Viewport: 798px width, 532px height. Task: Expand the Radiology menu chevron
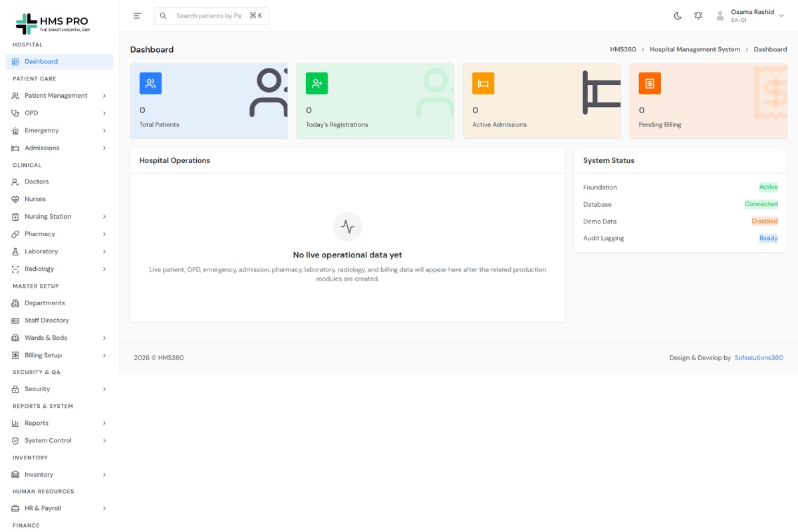pos(104,269)
